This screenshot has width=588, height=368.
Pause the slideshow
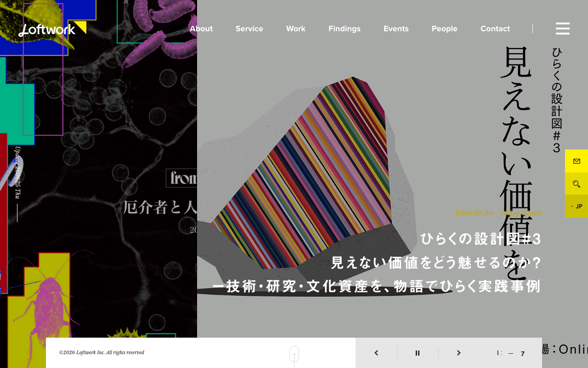click(418, 353)
